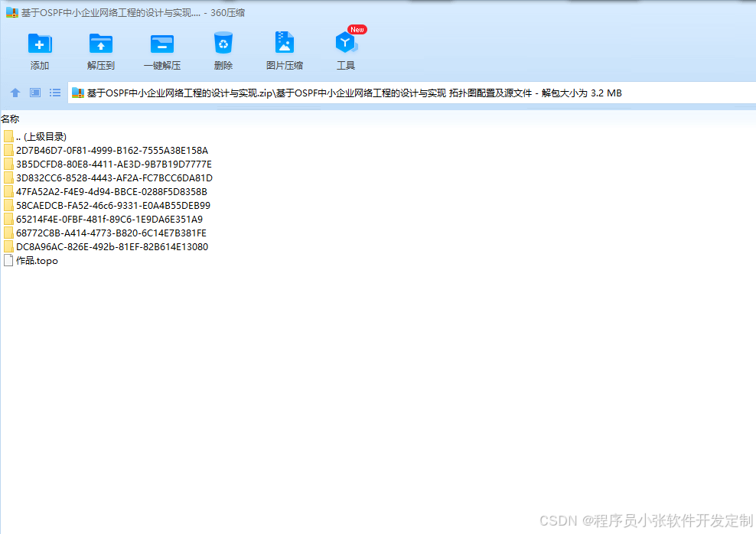Toggle the large icon view mode
Screen dimensions: 756x534
pyautogui.click(x=34, y=93)
